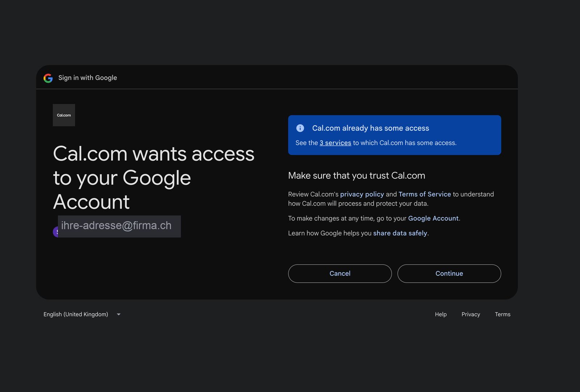This screenshot has height=392, width=580.
Task: Click the Google logo icon
Action: point(48,78)
